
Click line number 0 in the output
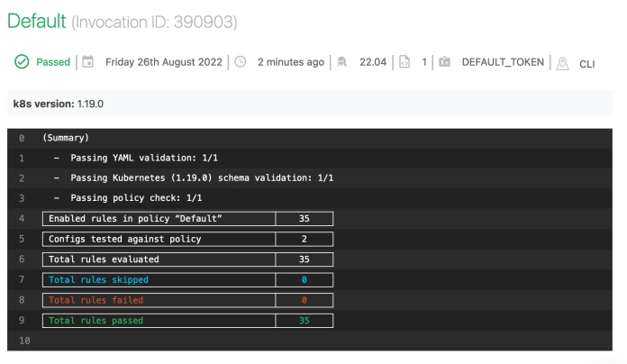coord(22,138)
